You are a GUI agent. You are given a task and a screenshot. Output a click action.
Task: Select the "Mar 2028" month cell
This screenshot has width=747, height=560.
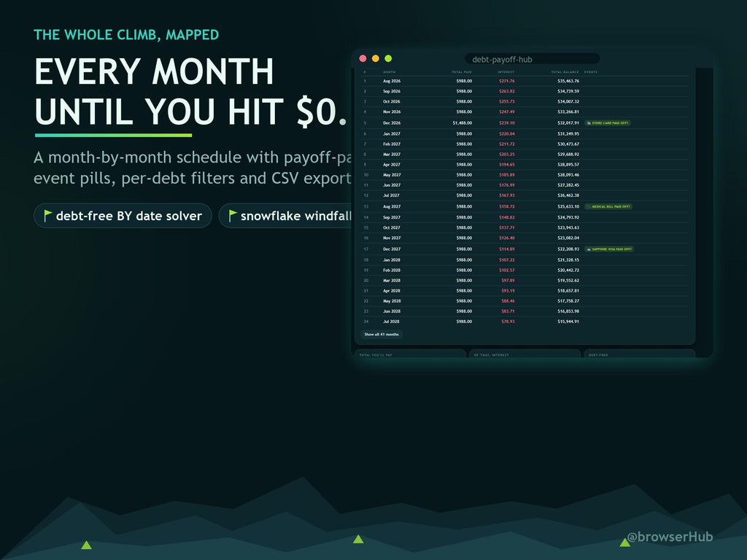[x=392, y=281]
